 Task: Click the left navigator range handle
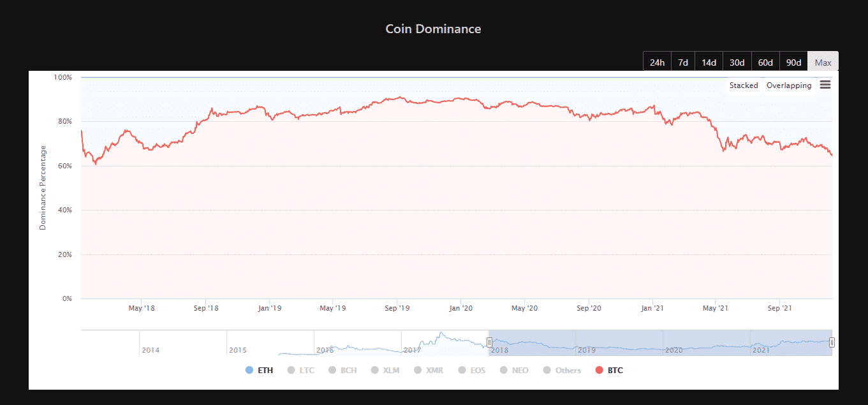click(489, 342)
